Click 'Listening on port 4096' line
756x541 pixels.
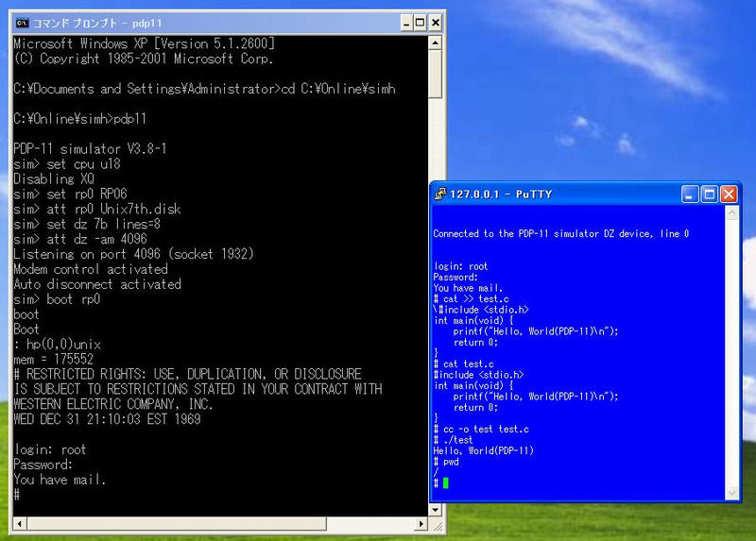point(133,254)
